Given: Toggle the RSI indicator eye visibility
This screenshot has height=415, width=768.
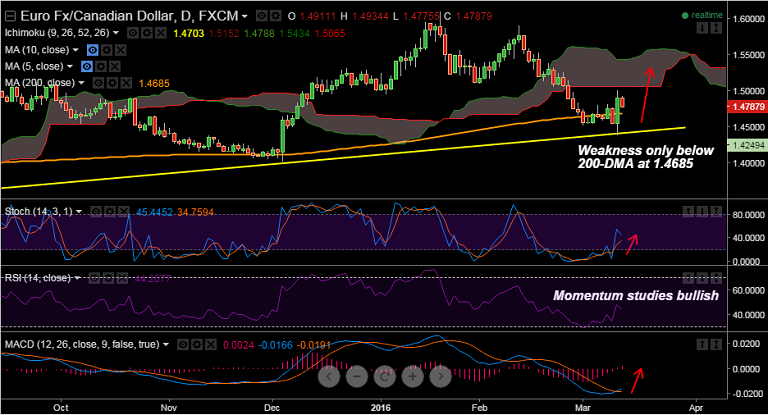Looking at the screenshot, I should coord(94,278).
